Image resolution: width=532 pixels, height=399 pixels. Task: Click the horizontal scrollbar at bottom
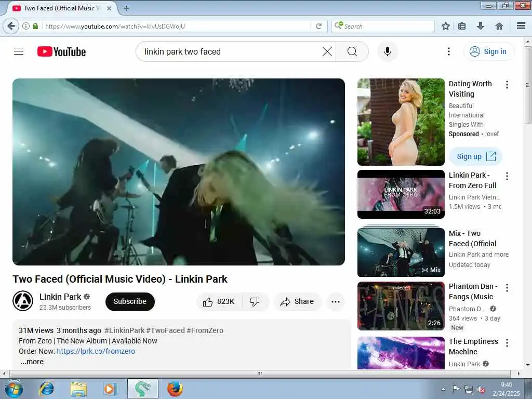point(260,374)
